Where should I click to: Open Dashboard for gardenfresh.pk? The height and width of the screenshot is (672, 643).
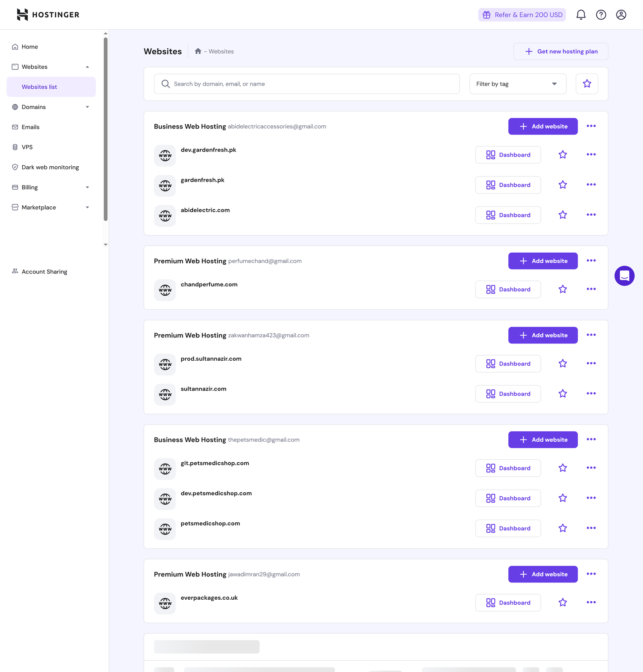508,185
